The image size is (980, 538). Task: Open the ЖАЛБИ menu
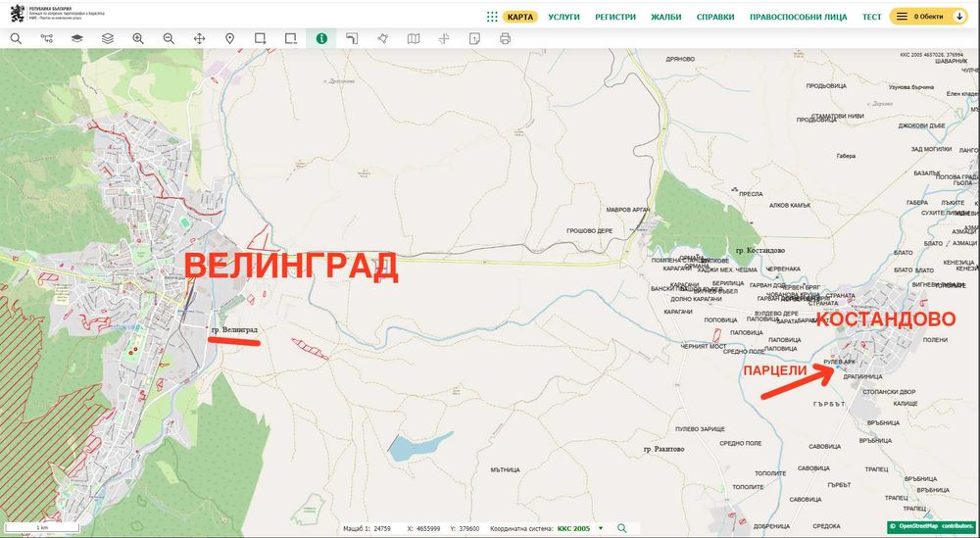[666, 17]
